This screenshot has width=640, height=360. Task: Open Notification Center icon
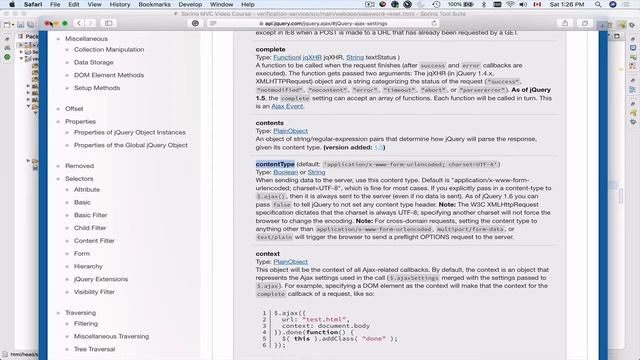coord(626,4)
